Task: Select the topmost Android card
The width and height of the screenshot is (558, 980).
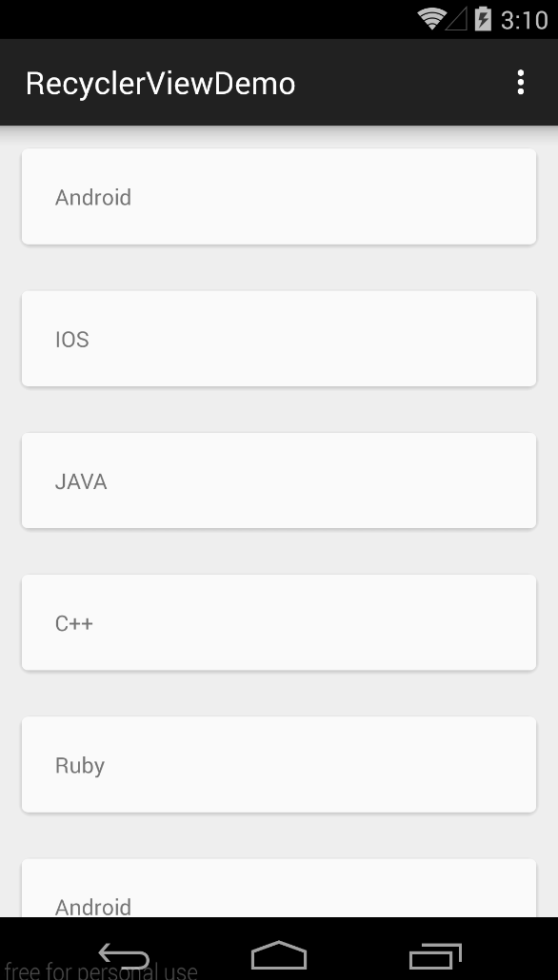Action: [x=279, y=196]
